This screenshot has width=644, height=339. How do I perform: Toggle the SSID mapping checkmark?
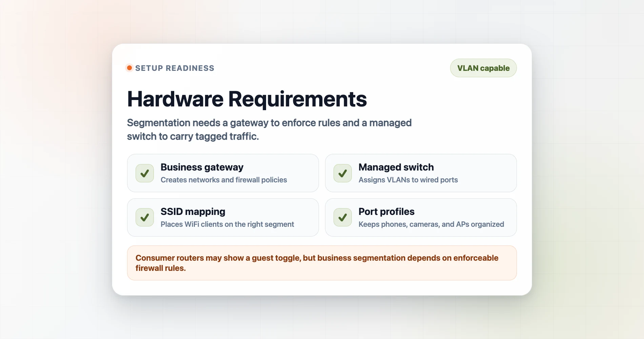point(145,217)
